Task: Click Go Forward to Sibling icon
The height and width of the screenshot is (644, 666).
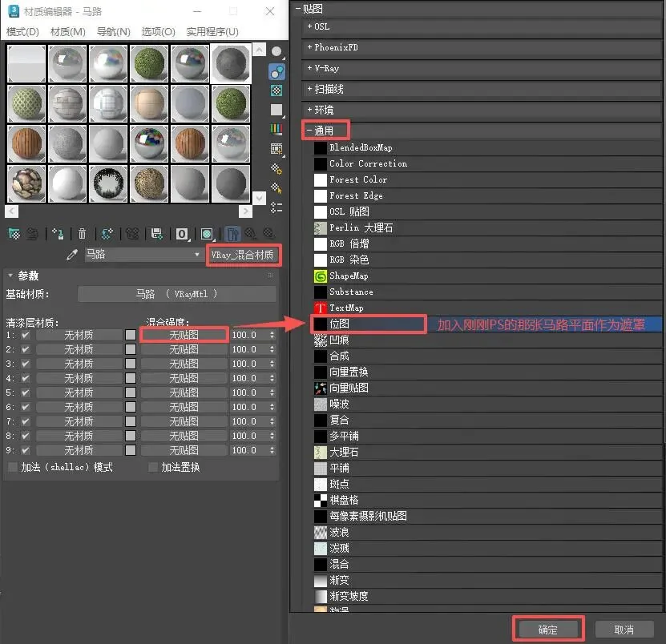Action: (x=268, y=233)
